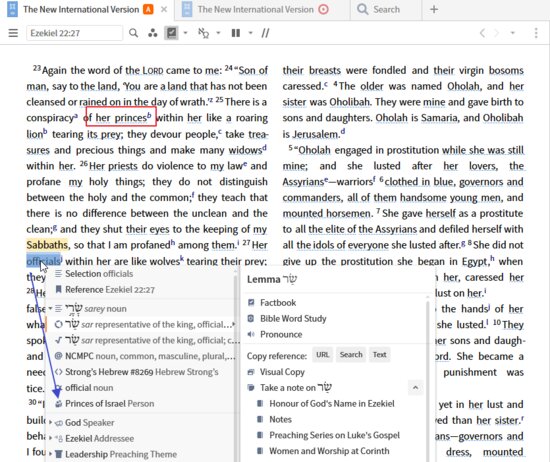The width and height of the screenshot is (550, 462).
Task: Add a new tab with plus icon
Action: (434, 9)
